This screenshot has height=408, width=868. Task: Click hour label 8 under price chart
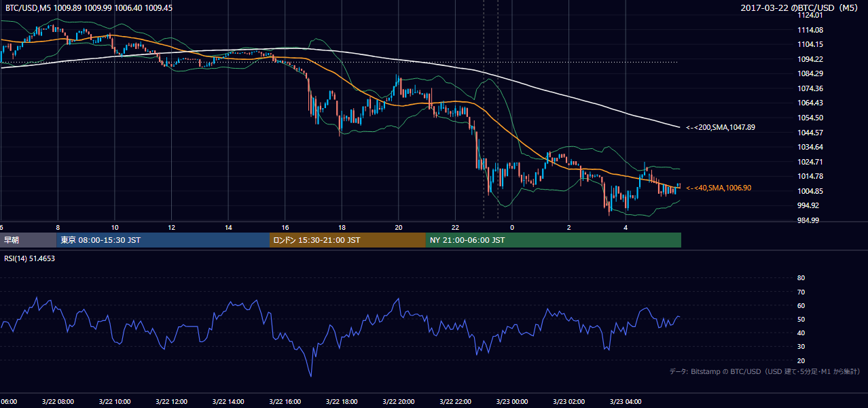point(58,228)
